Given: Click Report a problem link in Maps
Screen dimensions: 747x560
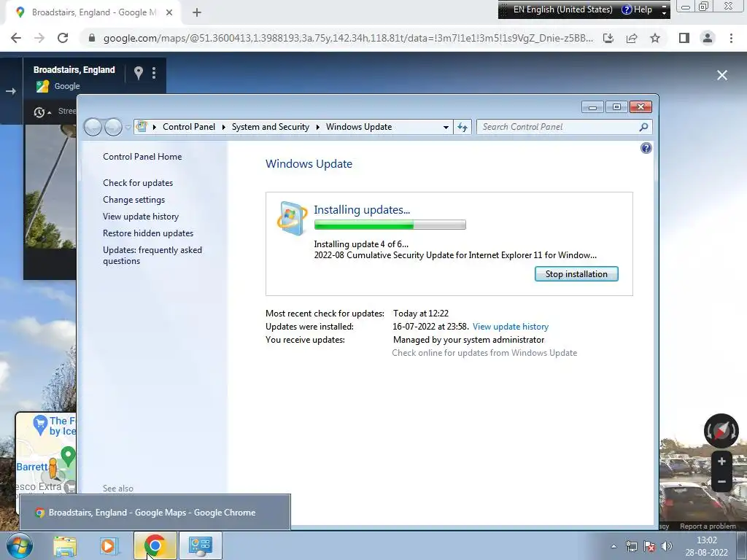Looking at the screenshot, I should (708, 526).
